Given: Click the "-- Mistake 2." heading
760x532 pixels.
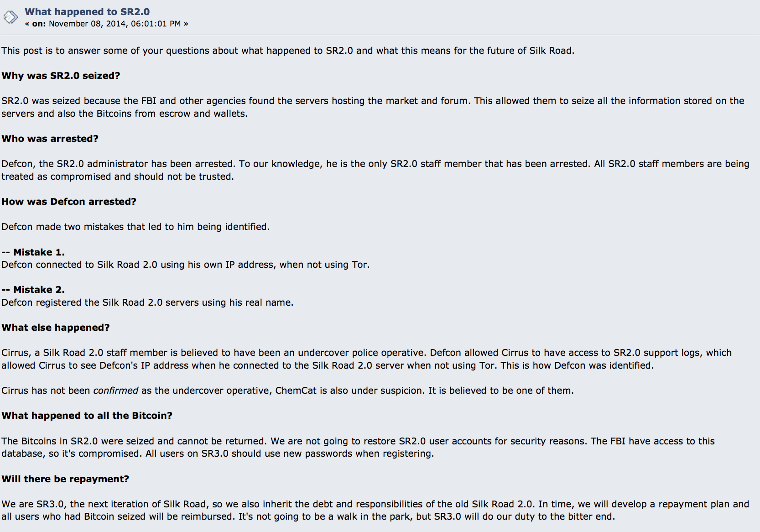Looking at the screenshot, I should (x=33, y=290).
